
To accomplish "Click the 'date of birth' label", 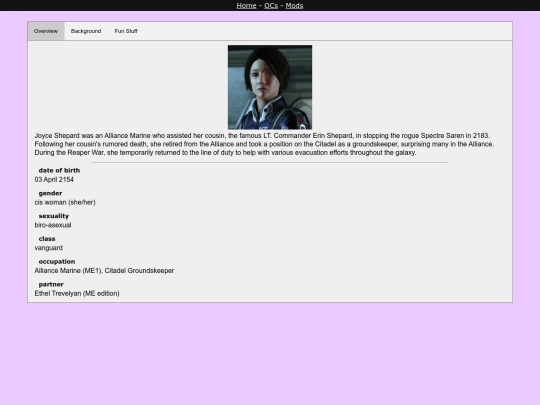I will [59, 170].
